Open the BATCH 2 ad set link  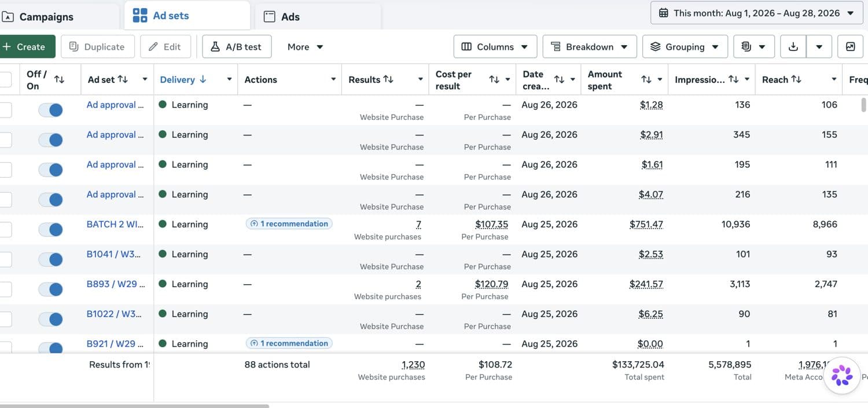pyautogui.click(x=115, y=225)
